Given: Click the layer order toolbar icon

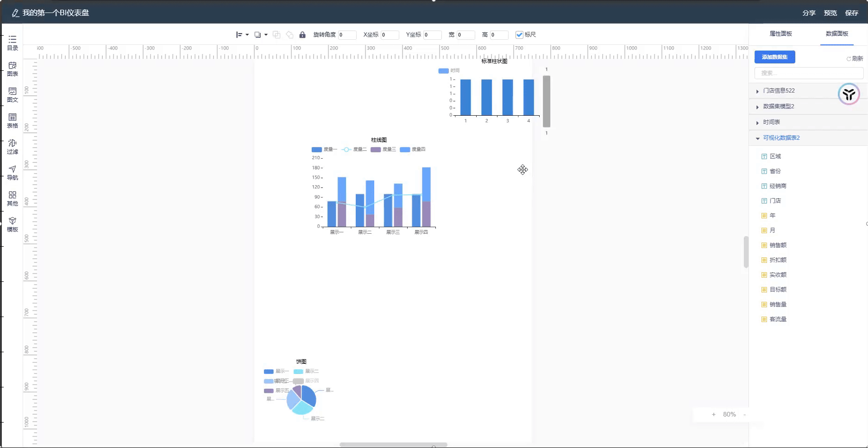Looking at the screenshot, I should pos(258,35).
